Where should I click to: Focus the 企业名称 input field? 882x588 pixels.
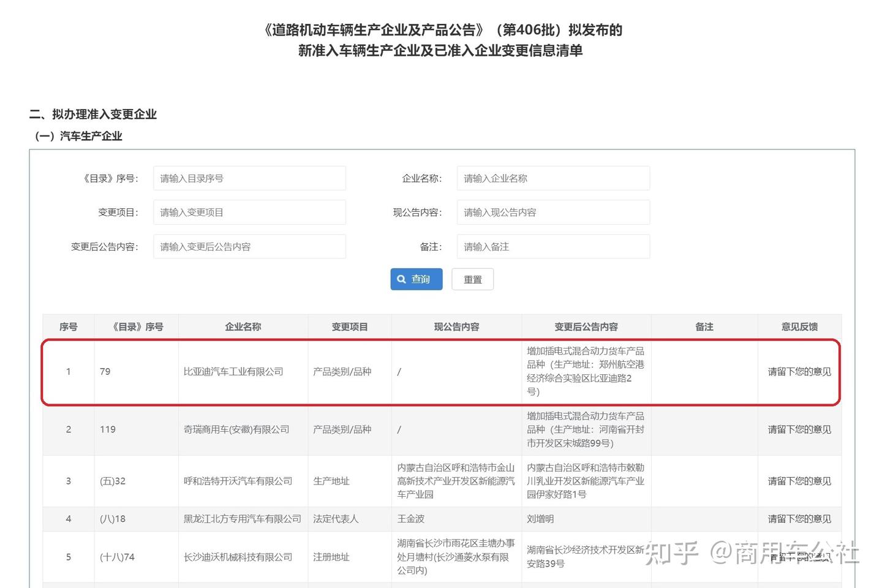pyautogui.click(x=553, y=178)
